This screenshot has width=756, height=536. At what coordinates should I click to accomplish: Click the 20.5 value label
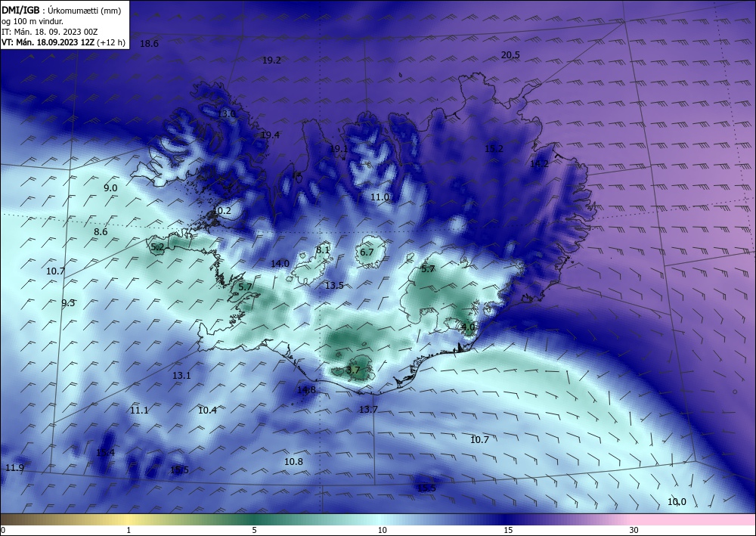[510, 55]
